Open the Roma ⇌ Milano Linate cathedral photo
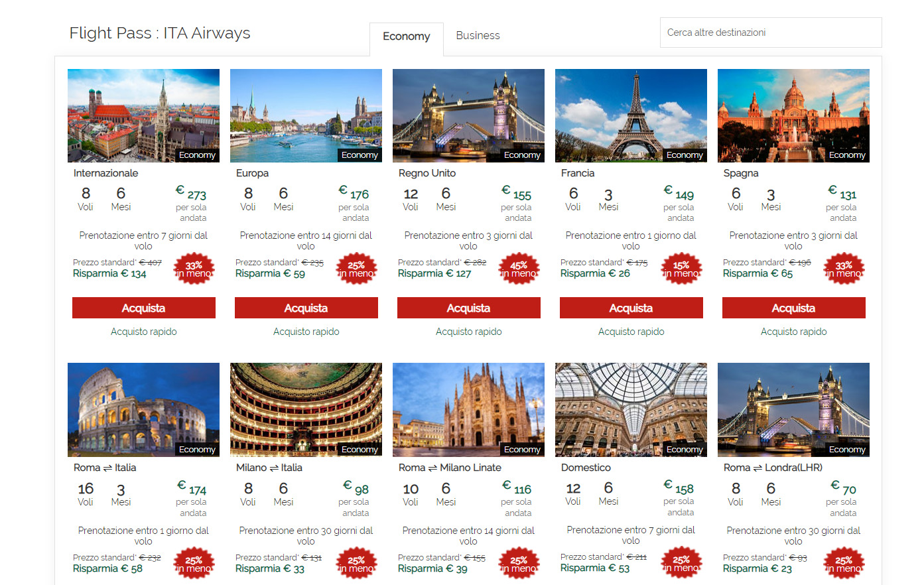 pos(468,410)
